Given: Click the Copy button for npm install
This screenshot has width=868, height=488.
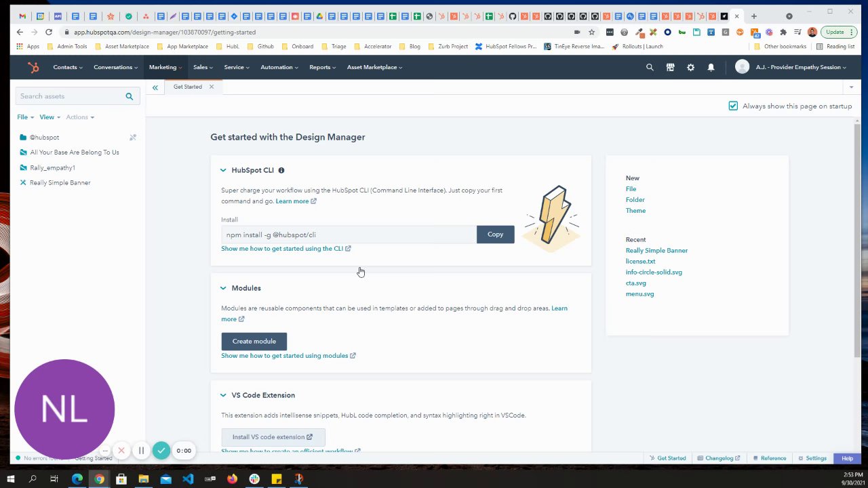Looking at the screenshot, I should 495,235.
